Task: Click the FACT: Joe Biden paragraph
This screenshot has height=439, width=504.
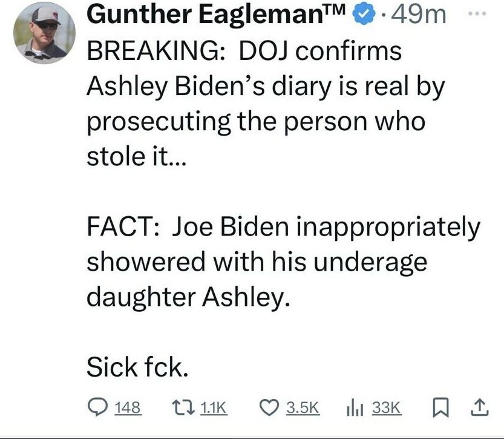Action: tap(284, 262)
